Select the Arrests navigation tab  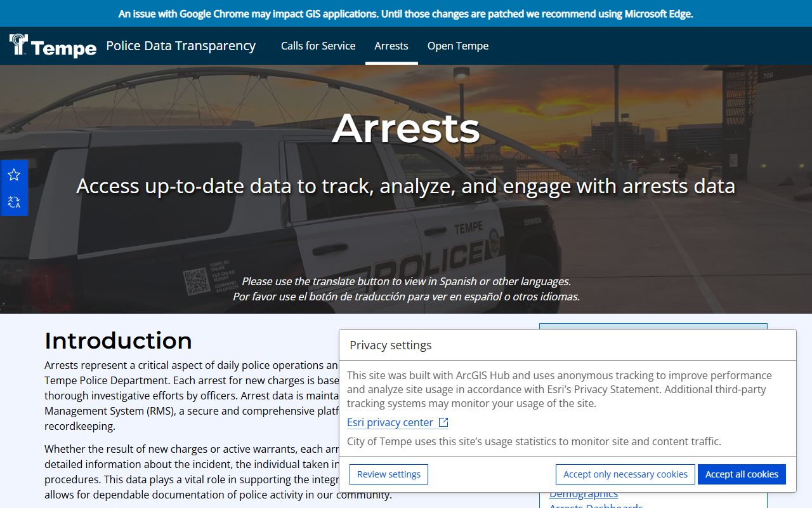click(391, 46)
